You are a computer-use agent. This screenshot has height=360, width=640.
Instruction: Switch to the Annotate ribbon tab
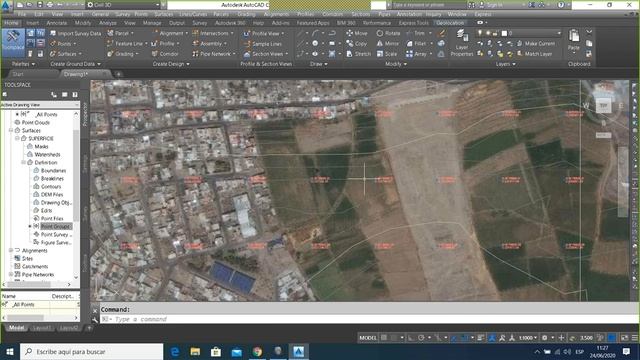56,23
